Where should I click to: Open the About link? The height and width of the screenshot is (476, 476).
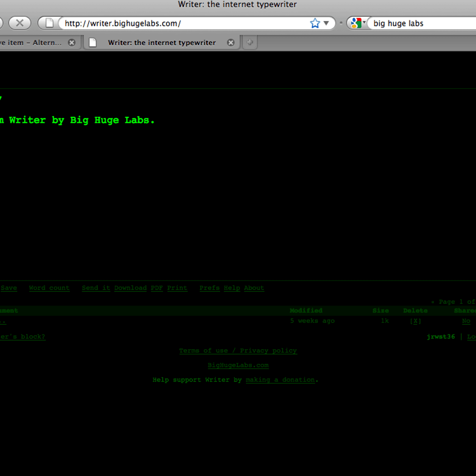254,288
